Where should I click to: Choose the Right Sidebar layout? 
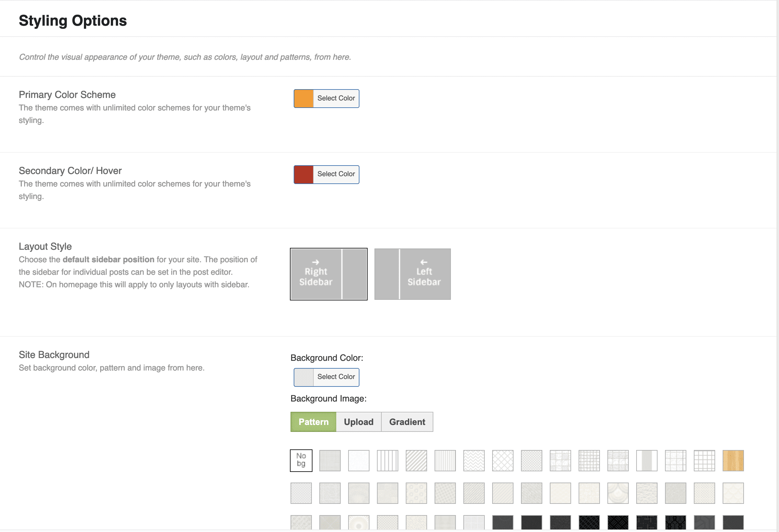point(328,274)
